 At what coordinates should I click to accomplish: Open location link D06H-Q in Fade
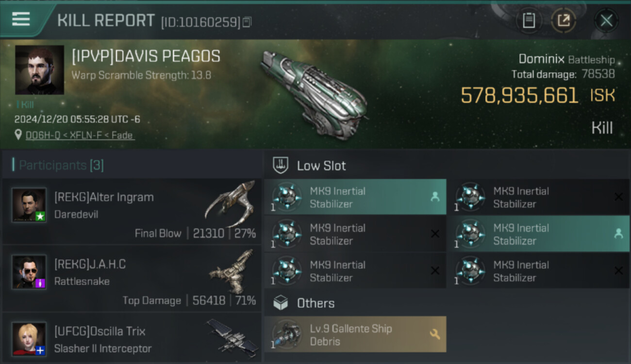click(x=80, y=135)
